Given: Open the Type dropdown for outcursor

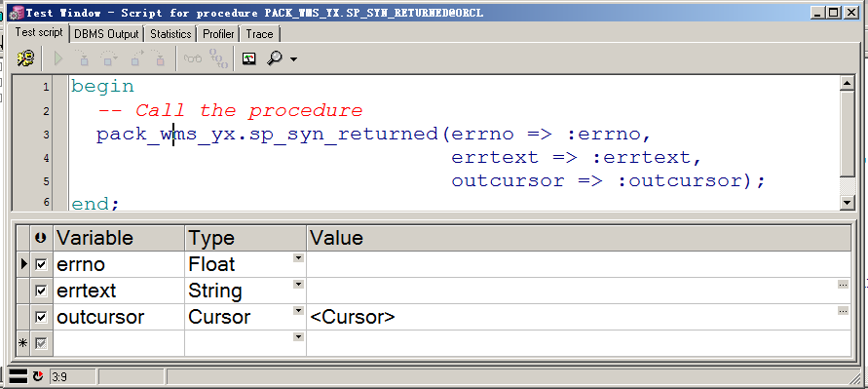Looking at the screenshot, I should 298,310.
